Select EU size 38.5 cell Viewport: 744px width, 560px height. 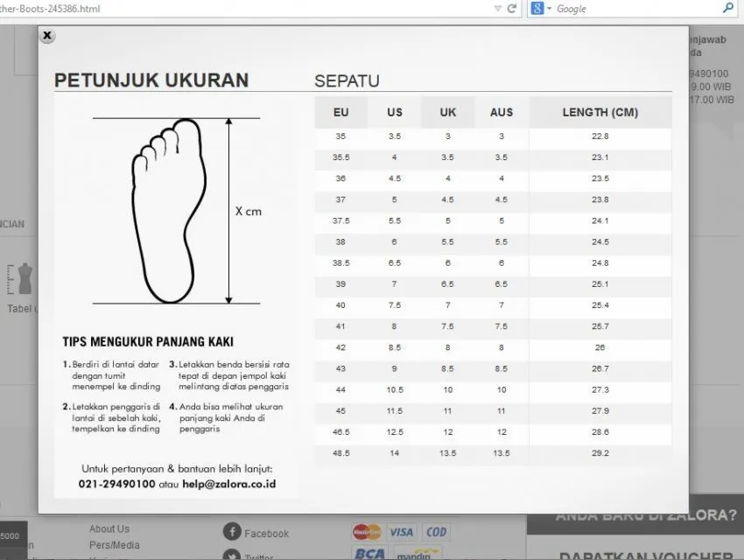[340, 263]
